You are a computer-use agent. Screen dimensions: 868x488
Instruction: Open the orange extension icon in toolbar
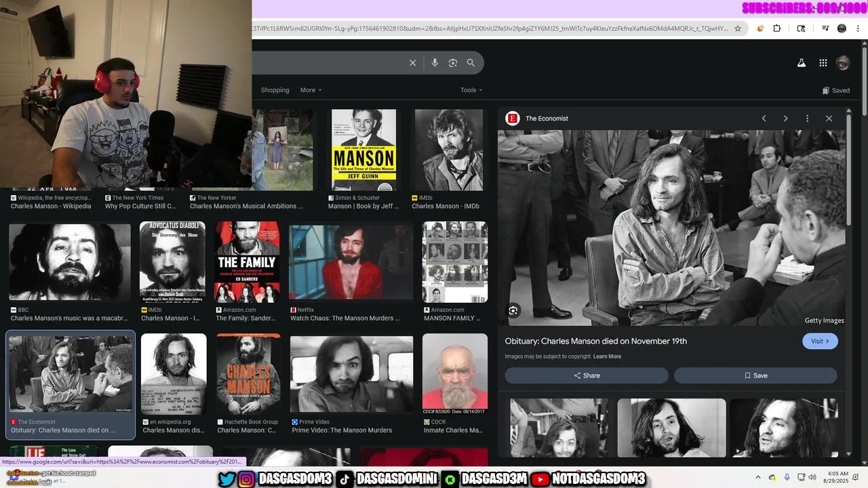coord(759,28)
